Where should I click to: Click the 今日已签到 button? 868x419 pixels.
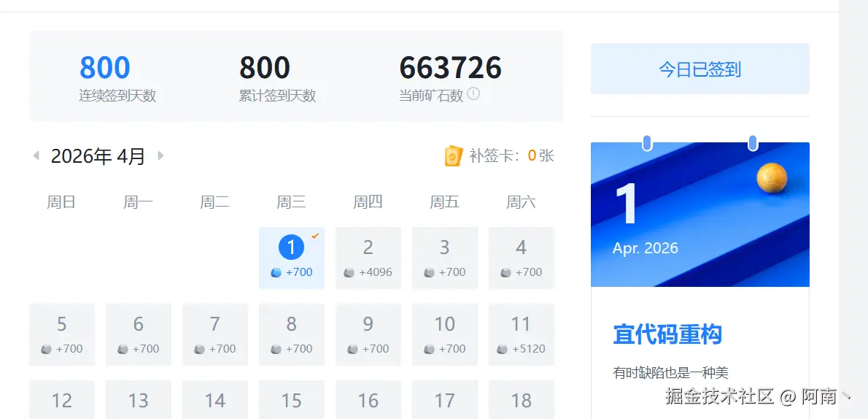[x=700, y=69]
